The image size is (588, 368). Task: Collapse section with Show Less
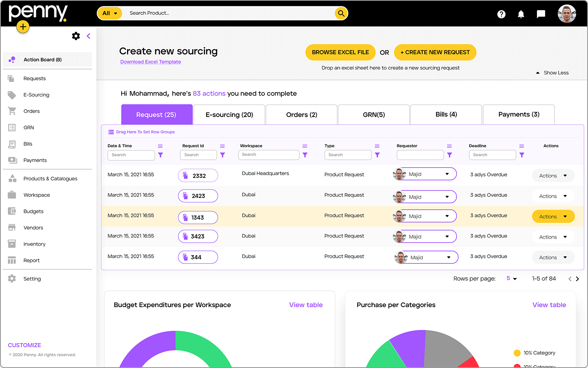pyautogui.click(x=552, y=73)
